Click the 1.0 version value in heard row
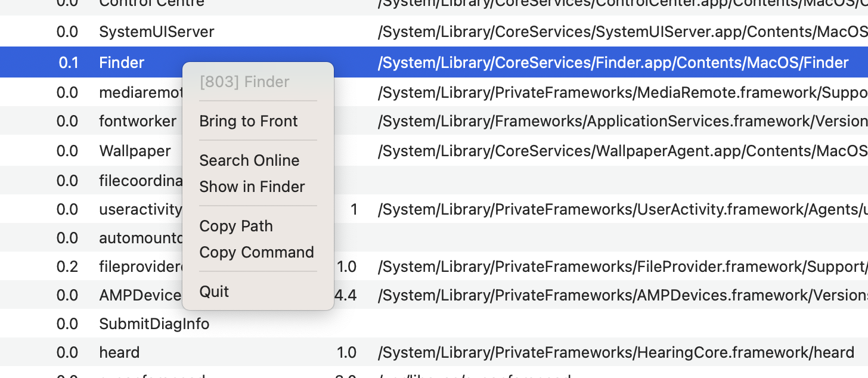This screenshot has height=378, width=868. (346, 352)
